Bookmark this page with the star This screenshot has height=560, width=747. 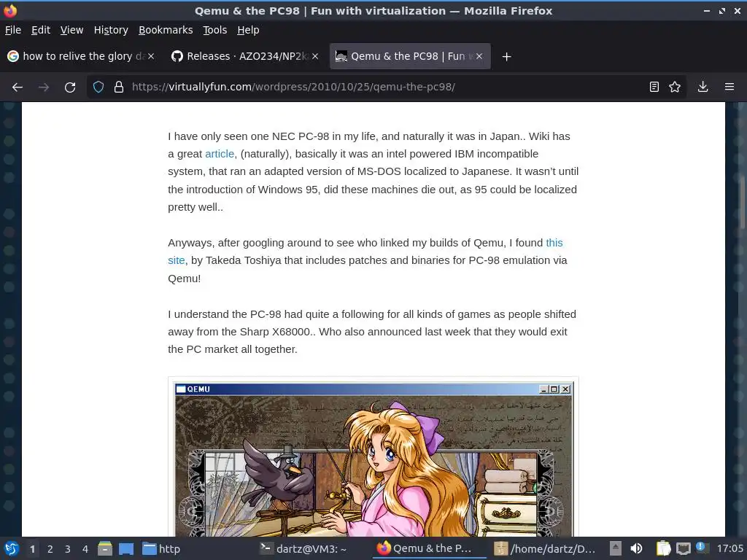(x=675, y=87)
